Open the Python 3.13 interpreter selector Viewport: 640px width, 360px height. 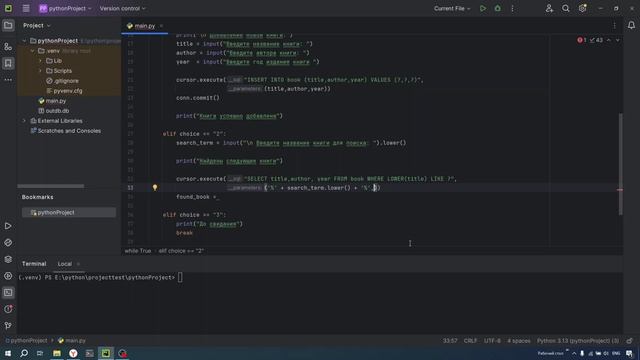click(x=578, y=340)
